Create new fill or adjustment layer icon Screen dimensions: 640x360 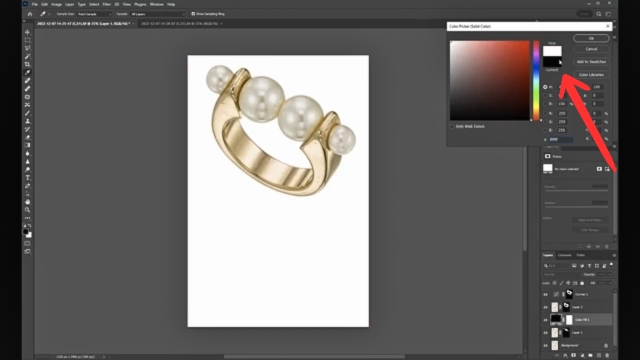[582, 356]
